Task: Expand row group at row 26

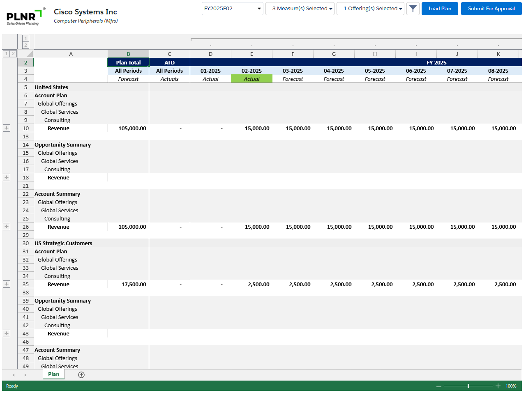Action: pyautogui.click(x=7, y=227)
